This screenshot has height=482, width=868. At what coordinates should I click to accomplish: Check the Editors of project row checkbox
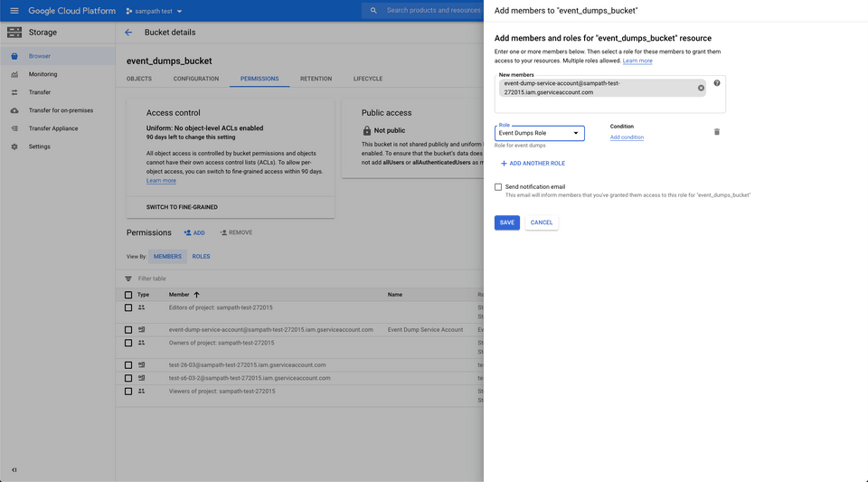[128, 307]
